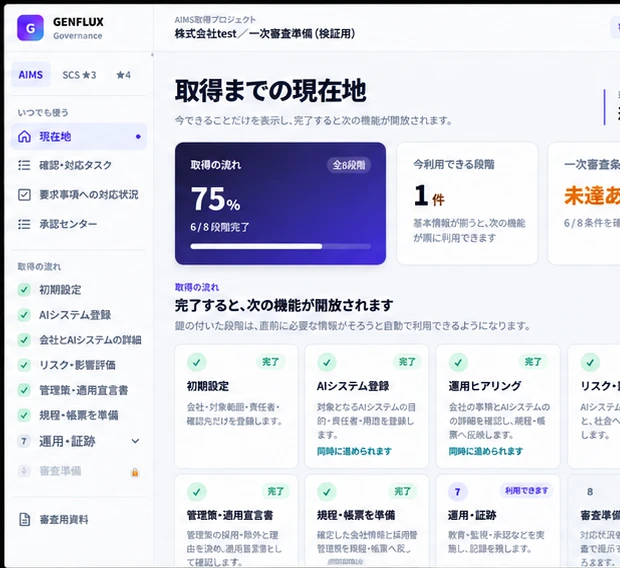Click the 取得までの現在地 heading
620x568 pixels.
[x=270, y=91]
